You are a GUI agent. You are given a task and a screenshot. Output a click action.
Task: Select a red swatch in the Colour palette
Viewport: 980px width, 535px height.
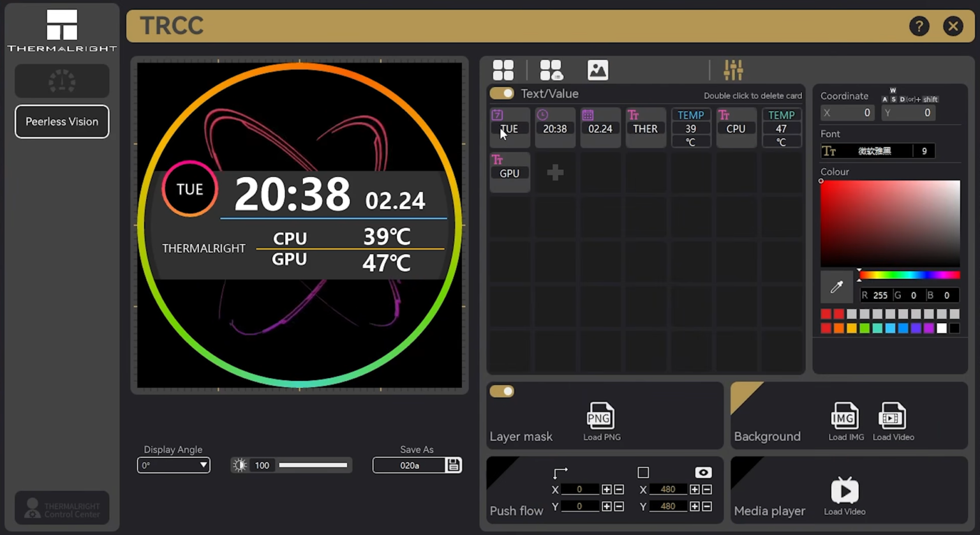(826, 313)
